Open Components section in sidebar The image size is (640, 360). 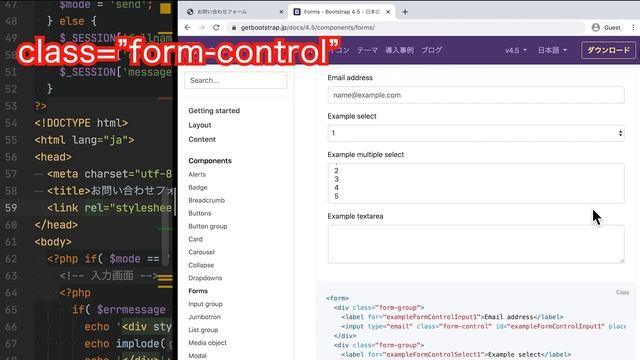(210, 161)
